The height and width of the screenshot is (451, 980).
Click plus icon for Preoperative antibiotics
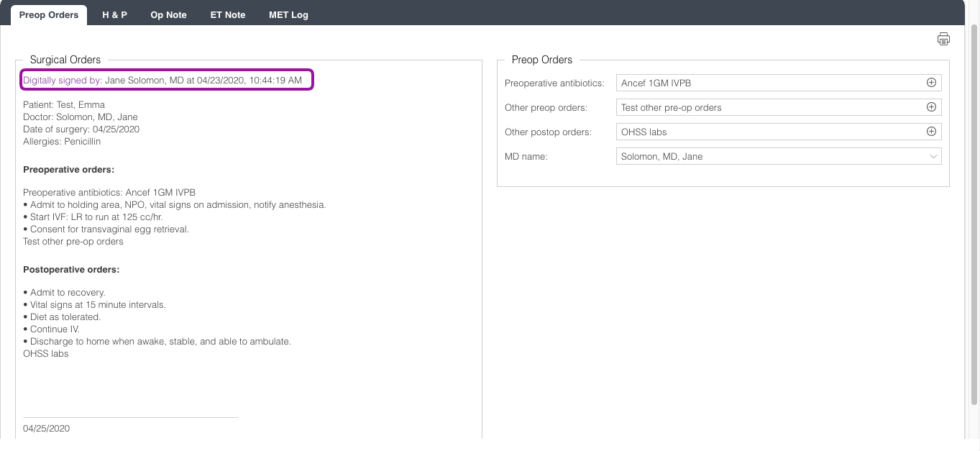(x=931, y=83)
